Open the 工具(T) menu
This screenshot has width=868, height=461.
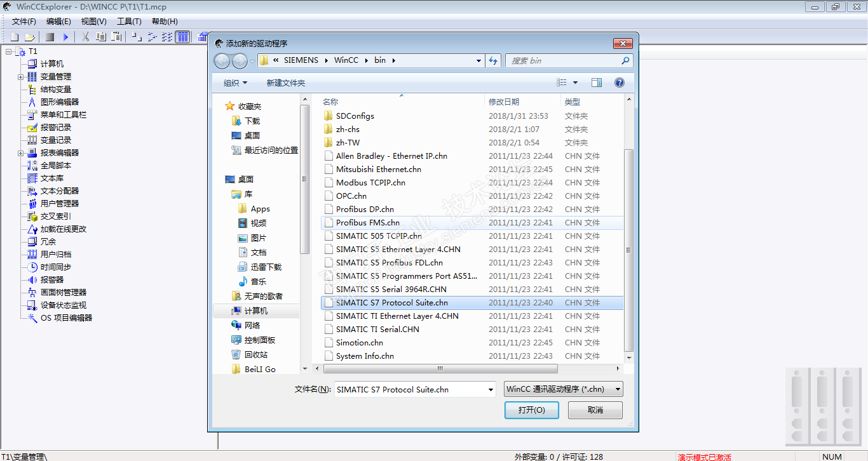click(129, 22)
